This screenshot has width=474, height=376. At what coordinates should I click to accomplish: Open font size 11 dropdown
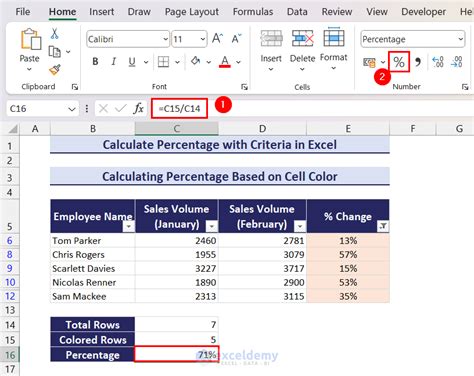(x=203, y=39)
